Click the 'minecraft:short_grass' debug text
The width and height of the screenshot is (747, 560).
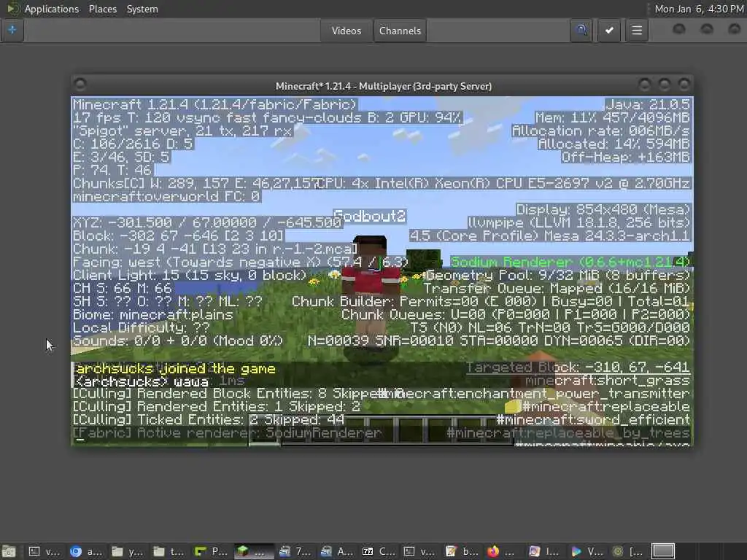(608, 381)
